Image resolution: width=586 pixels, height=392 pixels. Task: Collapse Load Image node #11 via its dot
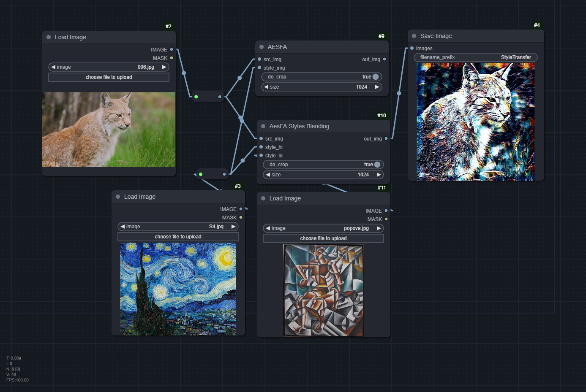263,198
